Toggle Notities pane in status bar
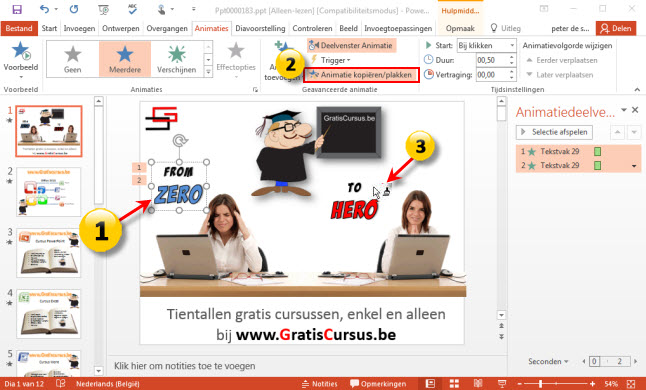Screen dimensions: 646x390 pos(319,384)
